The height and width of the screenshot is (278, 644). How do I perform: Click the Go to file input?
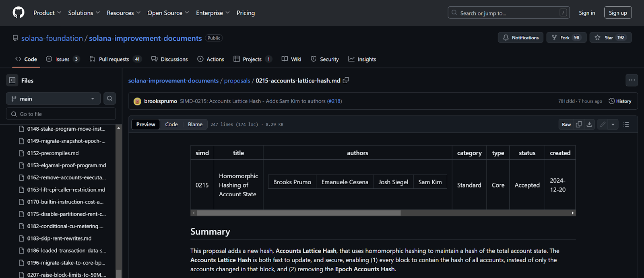tap(61, 114)
